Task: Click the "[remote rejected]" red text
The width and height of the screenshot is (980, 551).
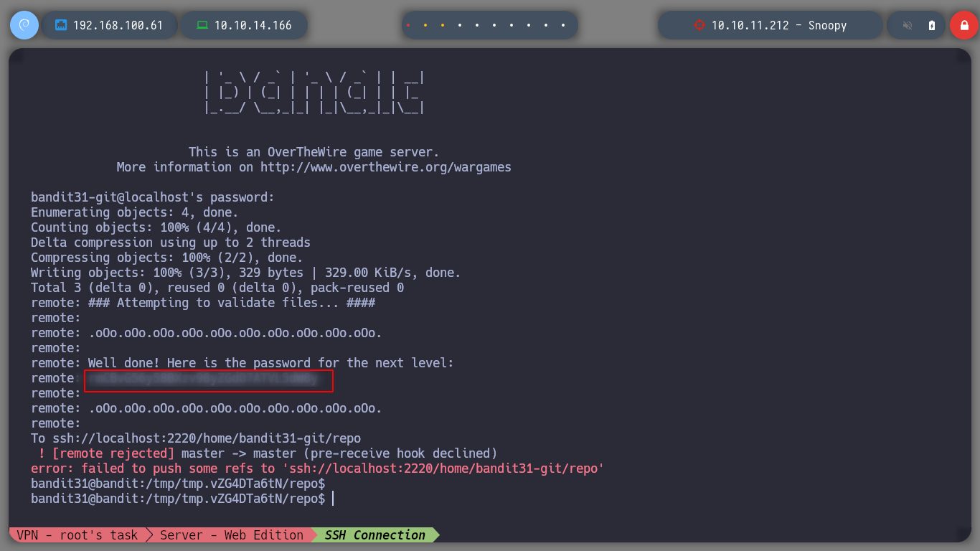Action: [113, 453]
